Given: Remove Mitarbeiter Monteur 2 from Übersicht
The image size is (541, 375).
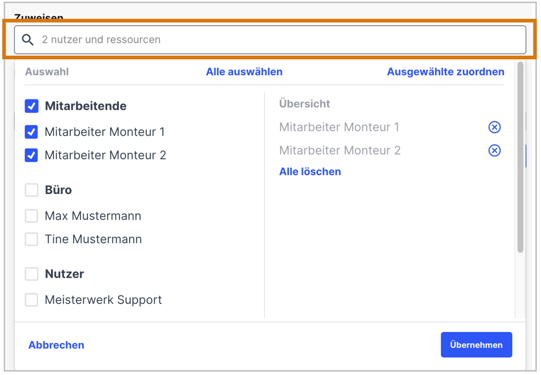Looking at the screenshot, I should point(494,150).
